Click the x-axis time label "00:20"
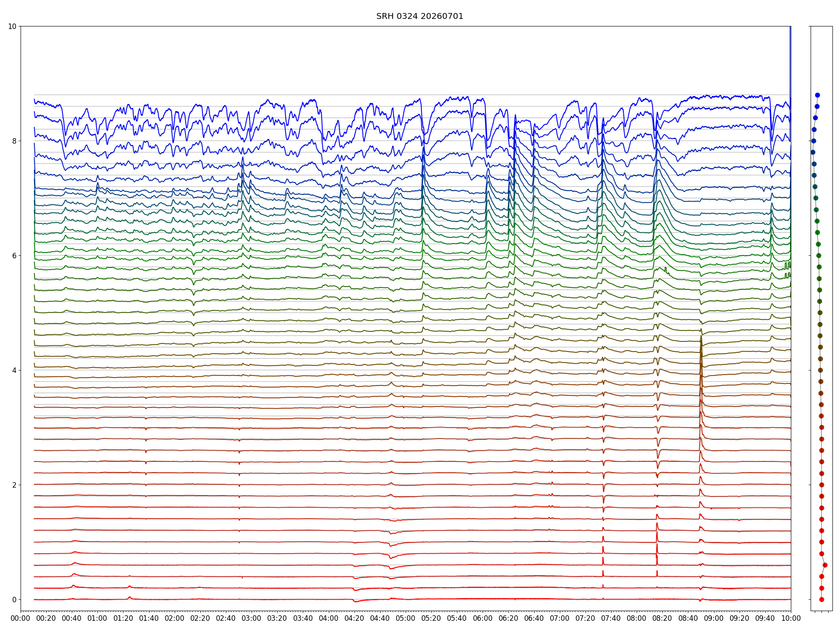This screenshot has width=840, height=630. pos(46,619)
